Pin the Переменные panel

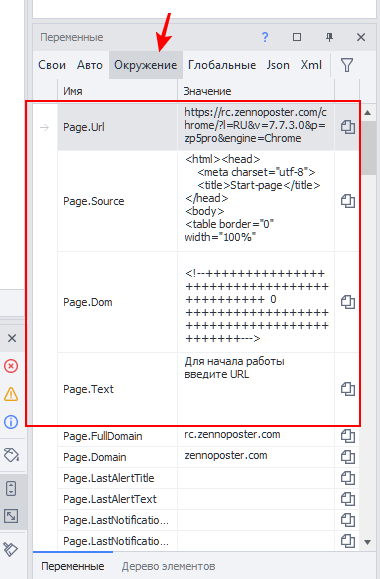329,37
